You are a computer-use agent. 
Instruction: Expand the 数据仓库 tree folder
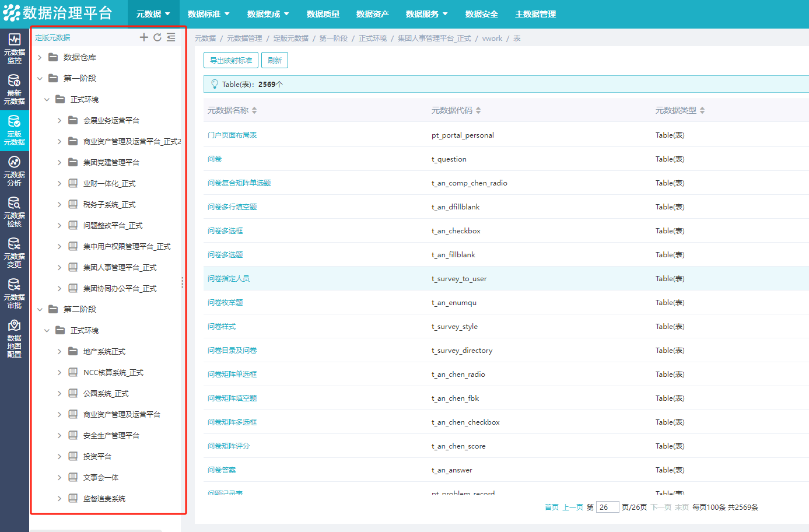(x=40, y=57)
